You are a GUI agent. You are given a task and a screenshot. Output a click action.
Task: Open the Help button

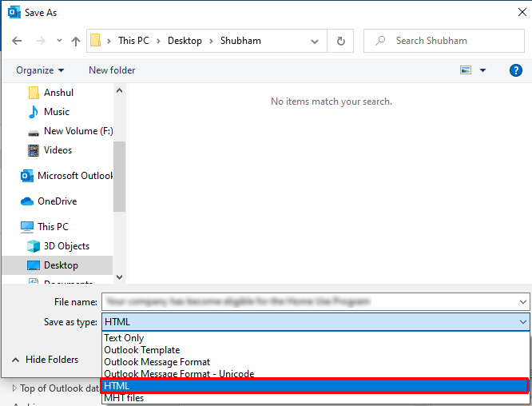516,70
